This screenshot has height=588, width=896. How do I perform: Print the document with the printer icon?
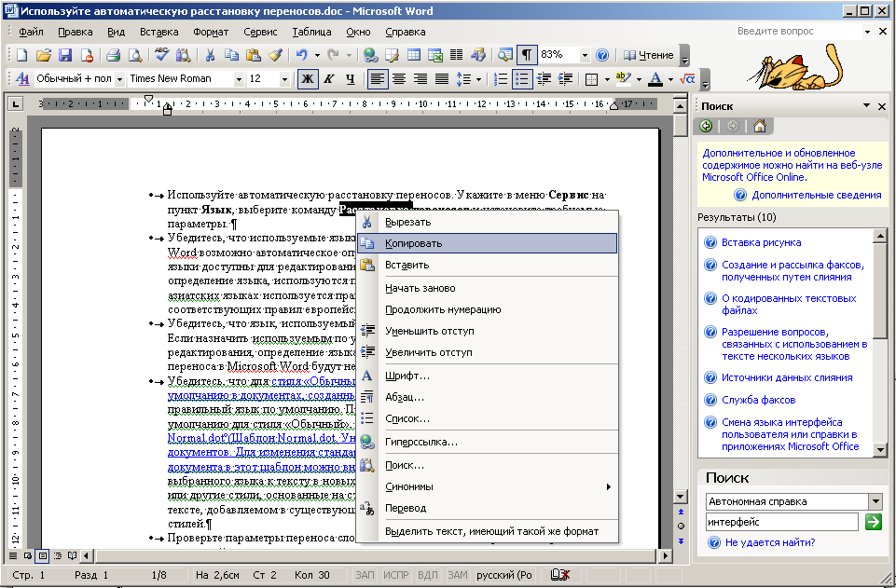coord(113,55)
